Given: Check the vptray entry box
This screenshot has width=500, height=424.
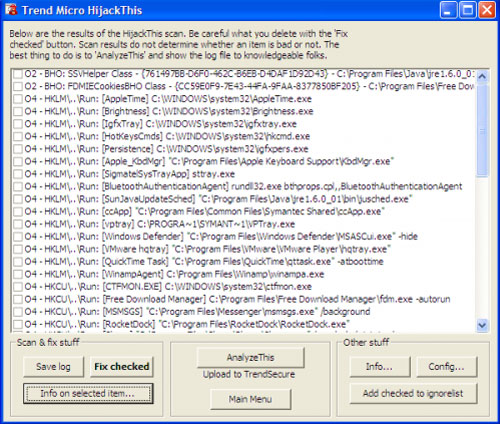Looking at the screenshot, I should pyautogui.click(x=18, y=224).
